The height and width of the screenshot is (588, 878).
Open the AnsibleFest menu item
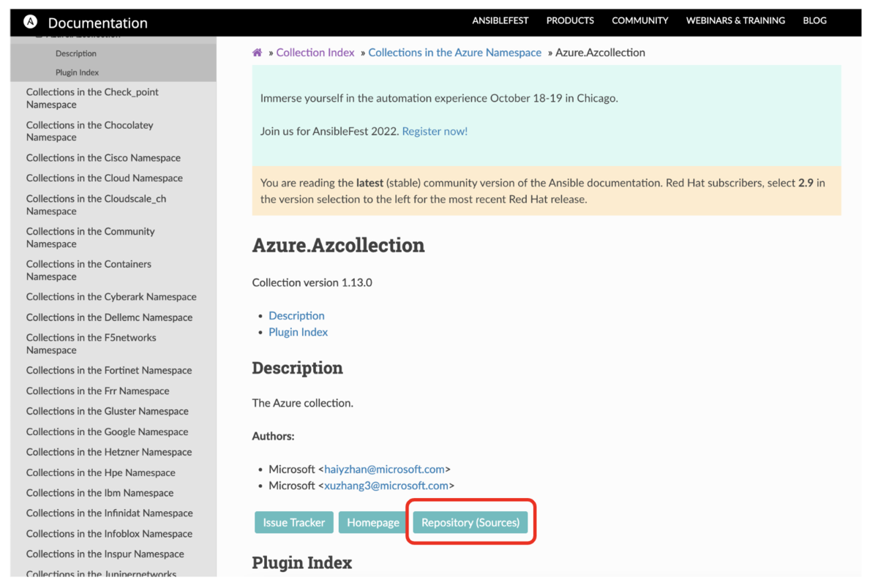pos(500,20)
